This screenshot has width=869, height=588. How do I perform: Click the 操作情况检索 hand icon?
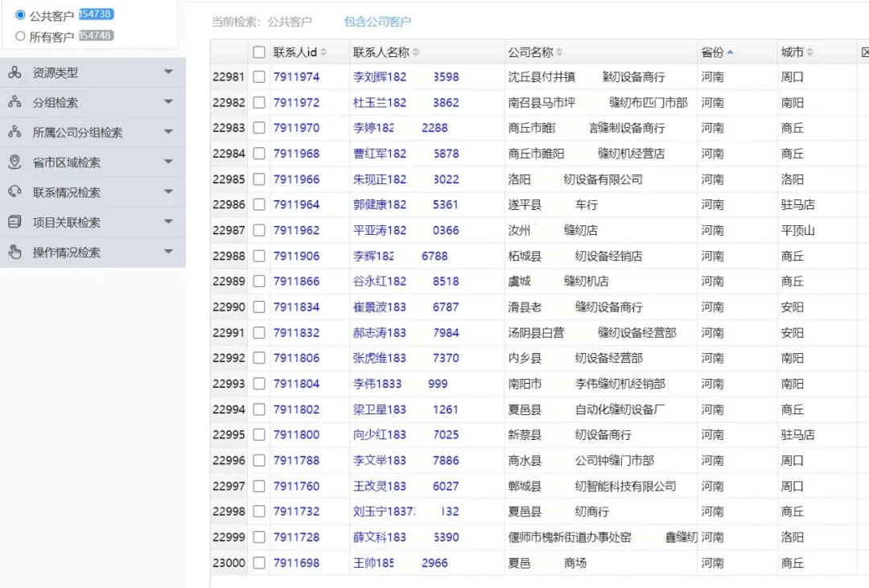click(14, 252)
